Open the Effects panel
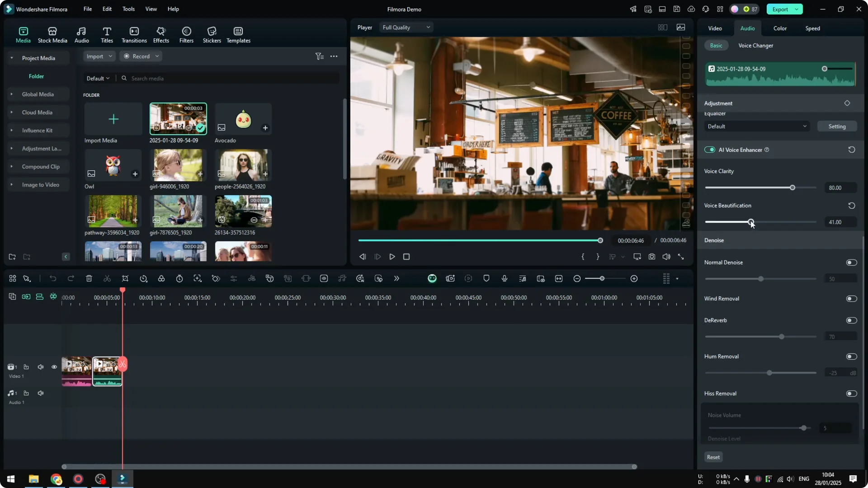The height and width of the screenshot is (488, 868). click(x=161, y=34)
